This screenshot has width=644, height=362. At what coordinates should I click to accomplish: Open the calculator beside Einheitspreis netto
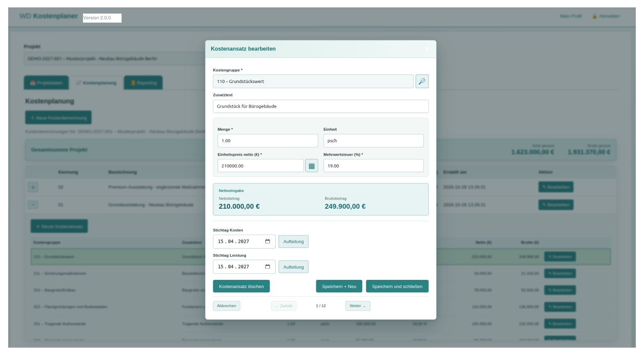[311, 166]
